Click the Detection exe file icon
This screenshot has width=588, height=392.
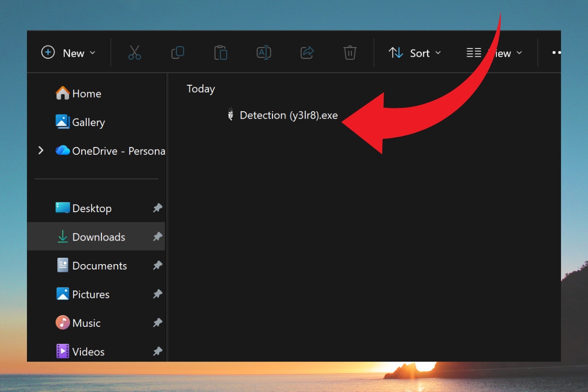click(x=231, y=116)
